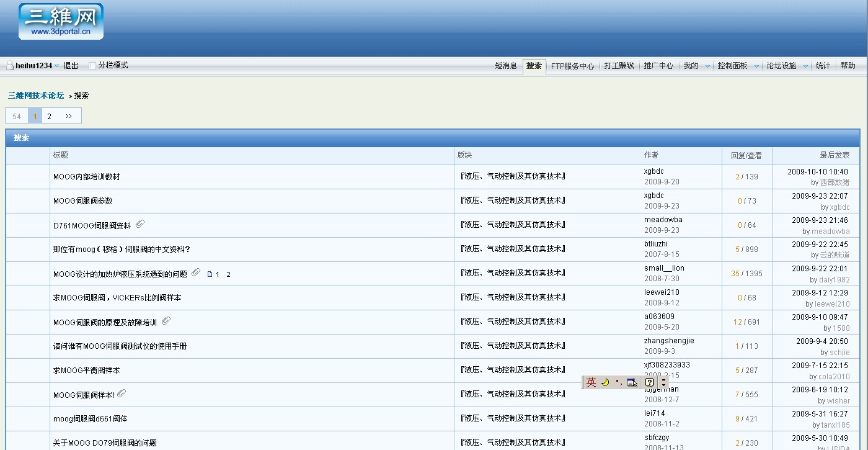The width and height of the screenshot is (868, 450).
Task: Open the 论坛设施 menu label
Action: [x=781, y=66]
